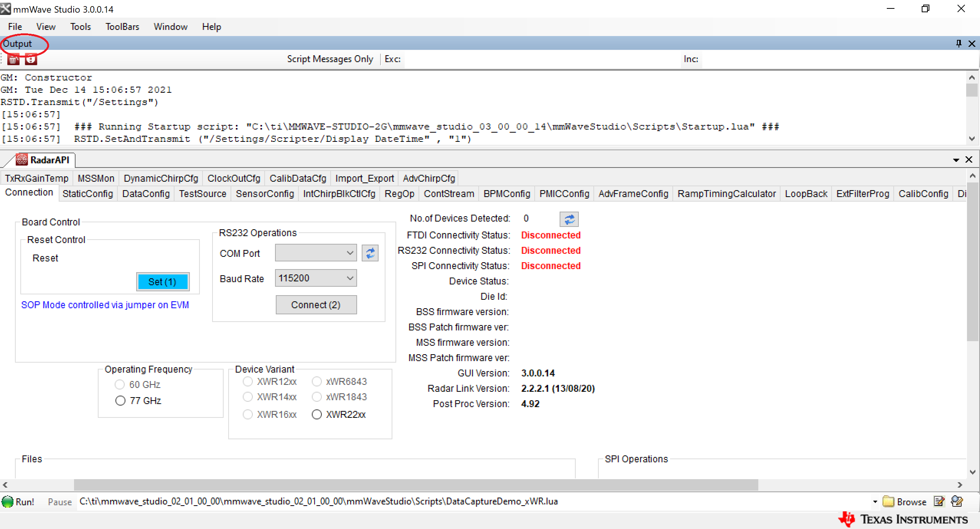
Task: Open script editor notepad-pencil icon
Action: point(939,501)
